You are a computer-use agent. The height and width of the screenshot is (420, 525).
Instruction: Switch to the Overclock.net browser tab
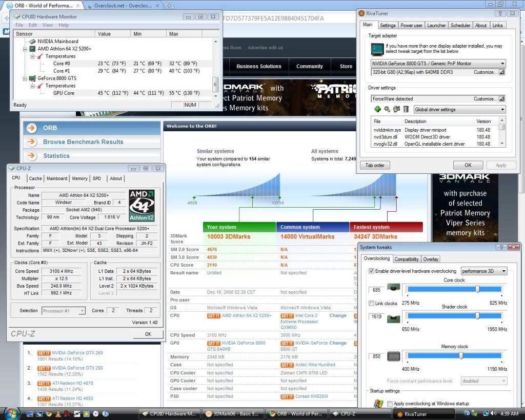coord(122,6)
